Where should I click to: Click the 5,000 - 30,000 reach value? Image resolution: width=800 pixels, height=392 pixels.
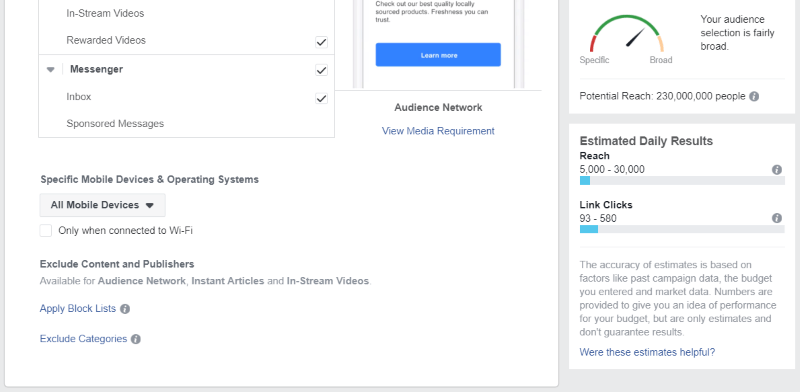point(612,169)
